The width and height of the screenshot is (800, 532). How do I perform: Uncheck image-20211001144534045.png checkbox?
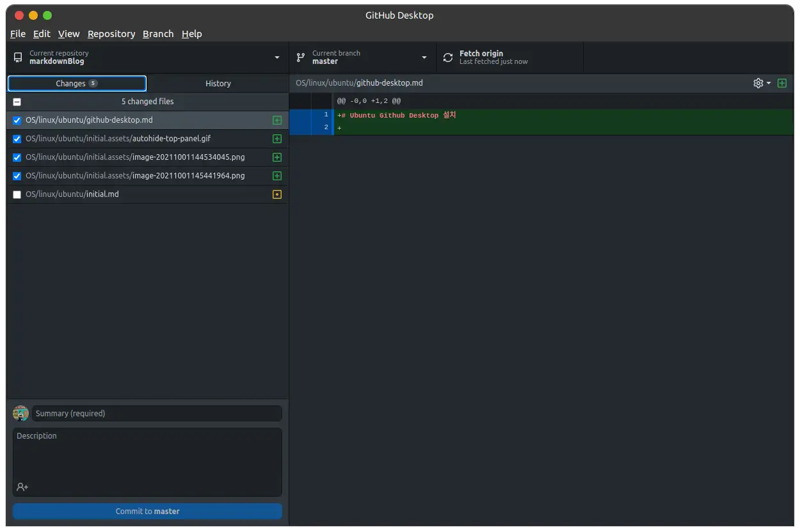click(17, 157)
